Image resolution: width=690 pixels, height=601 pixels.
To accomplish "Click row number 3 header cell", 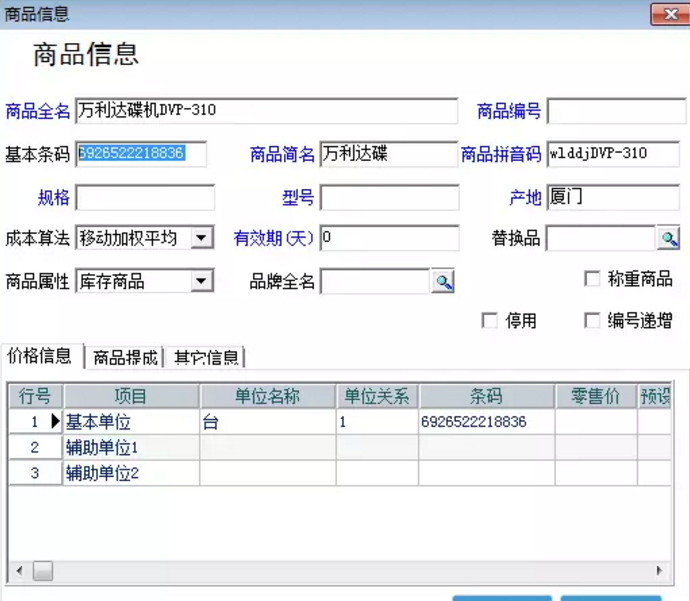I will tap(35, 473).
